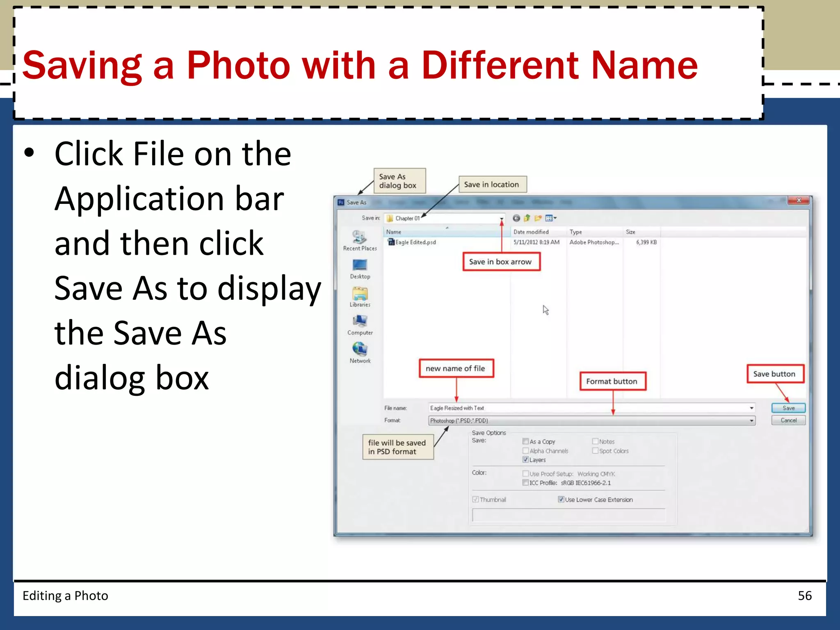Click the 6,399 KB size cell
The width and height of the screenshot is (840, 630).
646,242
